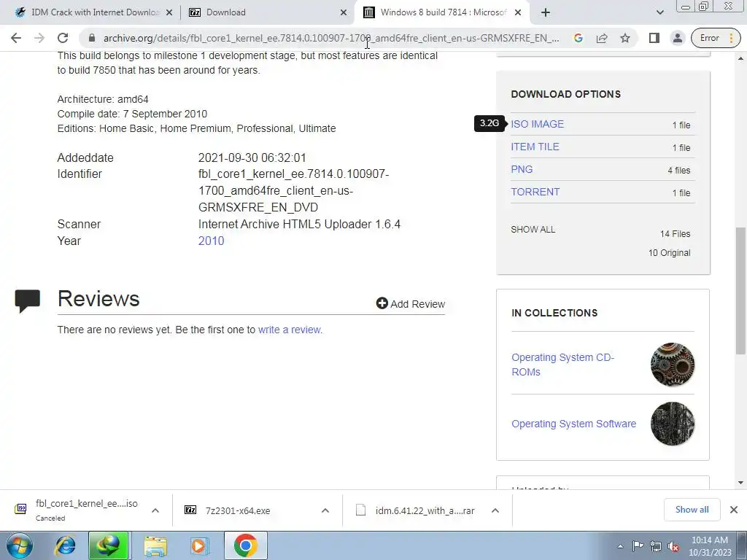This screenshot has width=747, height=560.
Task: Open the Operating System CD-ROMs collection
Action: pos(562,365)
